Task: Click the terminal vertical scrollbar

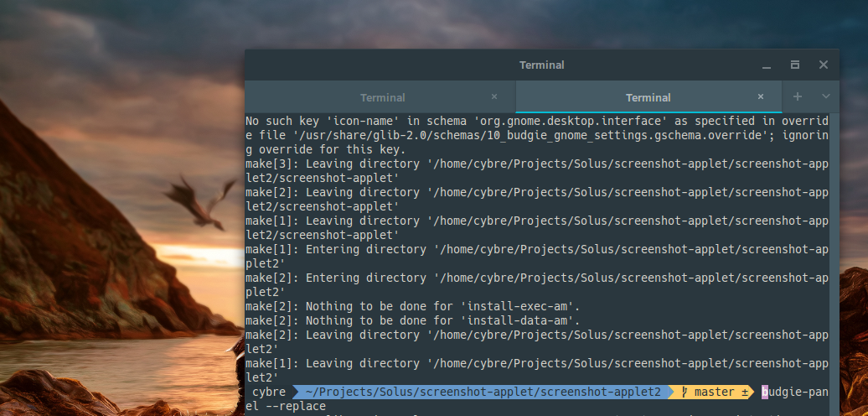Action: [834, 265]
